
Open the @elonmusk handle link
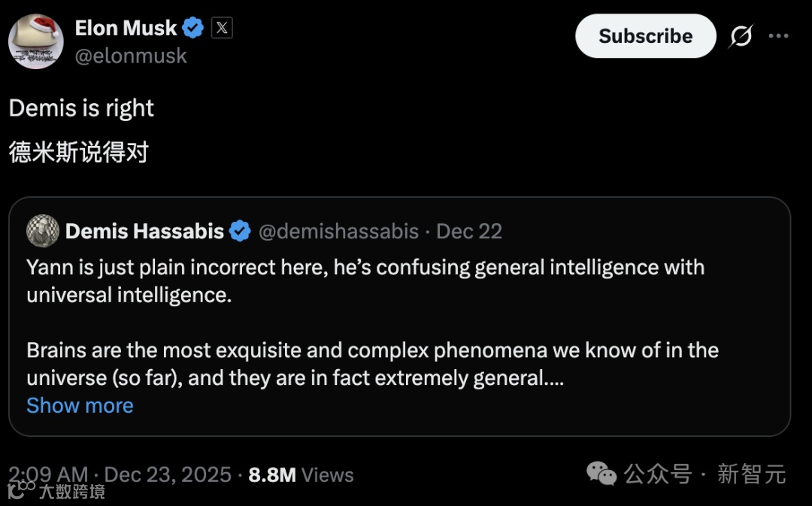(x=131, y=56)
